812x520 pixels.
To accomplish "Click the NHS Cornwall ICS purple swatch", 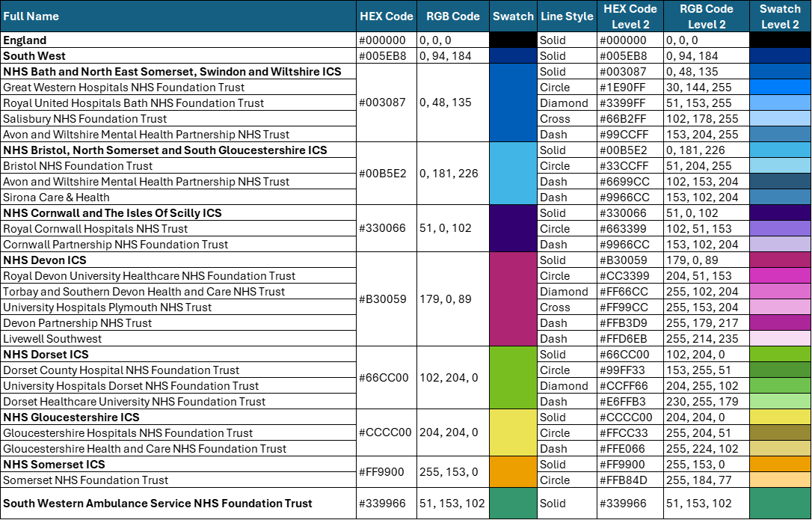I will click(x=513, y=228).
